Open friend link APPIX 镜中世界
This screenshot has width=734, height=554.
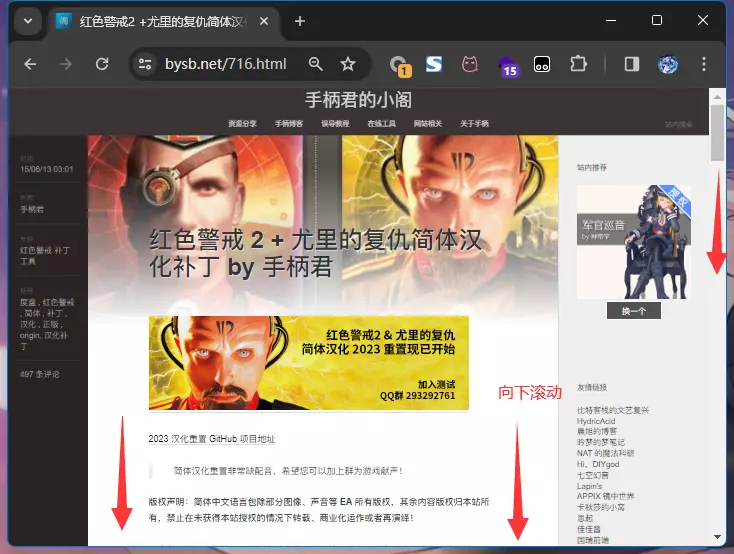[x=606, y=496]
